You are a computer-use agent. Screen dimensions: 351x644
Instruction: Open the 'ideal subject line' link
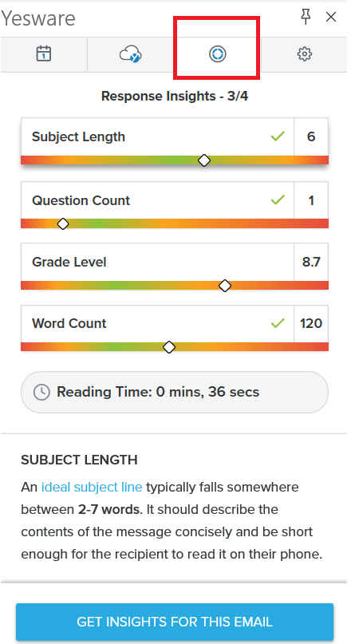92,487
